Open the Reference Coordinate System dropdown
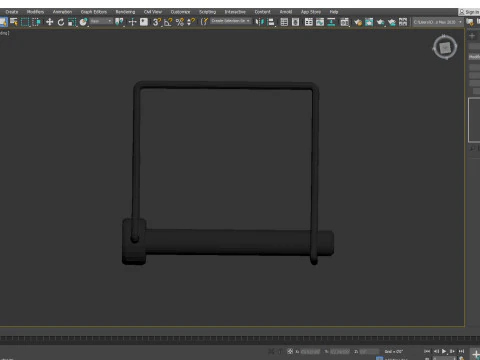 click(101, 21)
